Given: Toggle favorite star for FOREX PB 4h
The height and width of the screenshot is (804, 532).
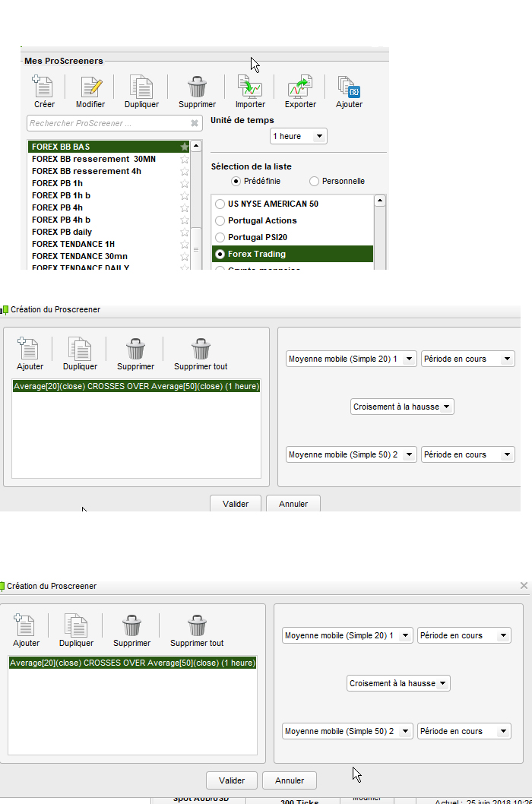Looking at the screenshot, I should (184, 207).
